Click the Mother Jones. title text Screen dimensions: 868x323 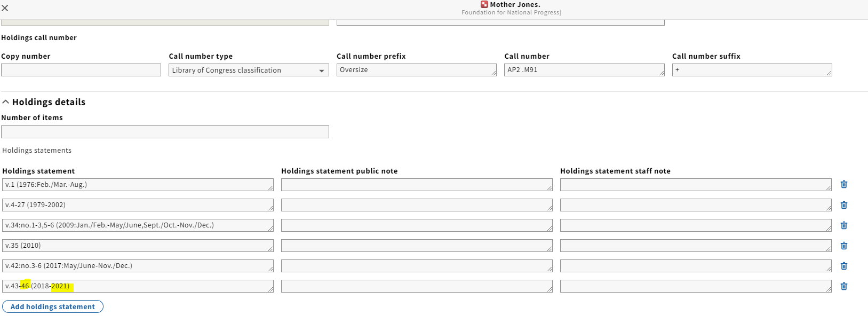[x=515, y=4]
